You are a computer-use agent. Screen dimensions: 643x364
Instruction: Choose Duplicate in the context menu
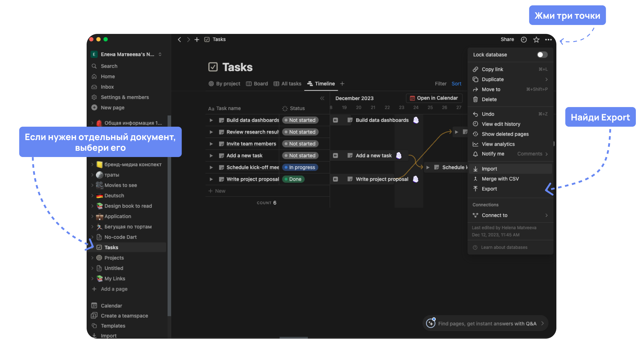493,79
